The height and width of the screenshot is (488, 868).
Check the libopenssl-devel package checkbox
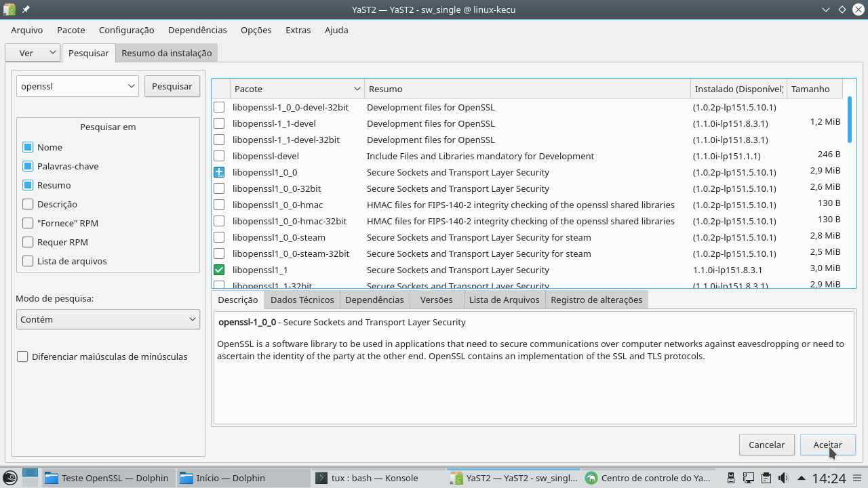219,156
